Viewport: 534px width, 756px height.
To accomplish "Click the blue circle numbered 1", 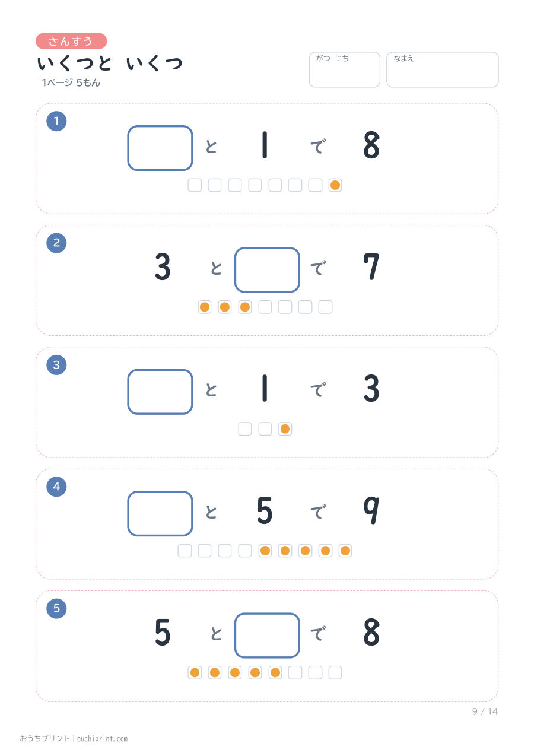I will point(56,121).
